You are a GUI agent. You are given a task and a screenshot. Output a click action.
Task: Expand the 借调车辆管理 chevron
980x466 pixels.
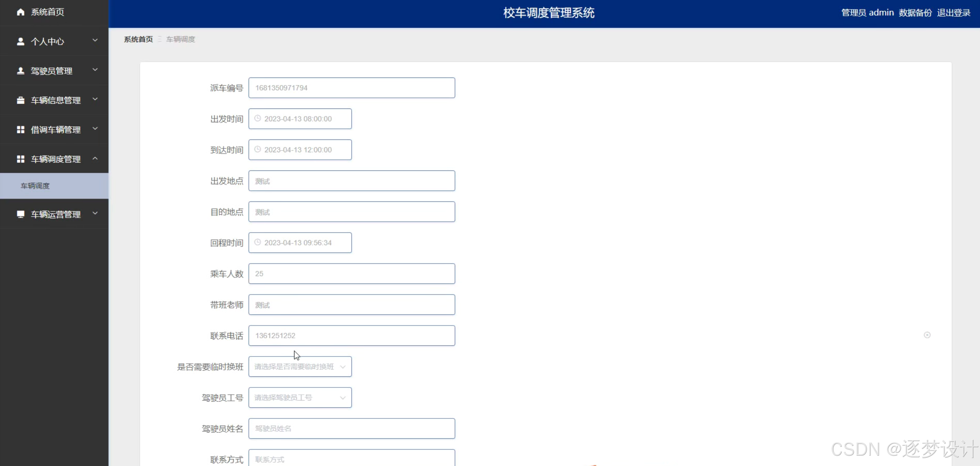(95, 128)
